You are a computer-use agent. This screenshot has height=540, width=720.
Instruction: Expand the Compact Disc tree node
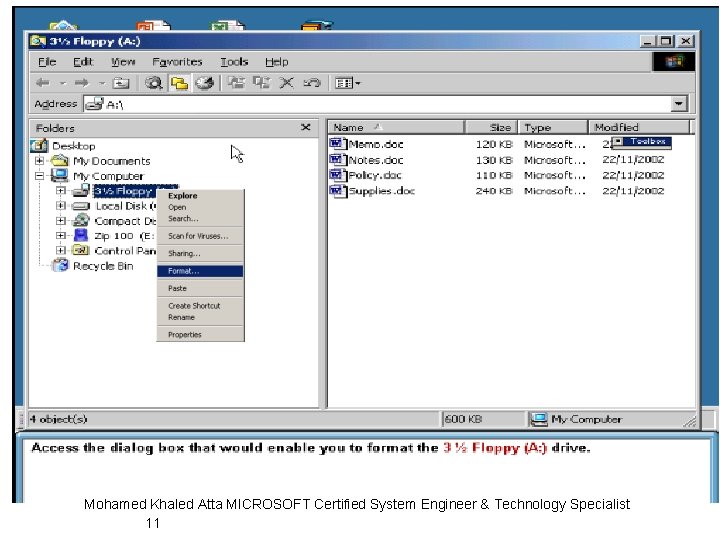point(61,220)
